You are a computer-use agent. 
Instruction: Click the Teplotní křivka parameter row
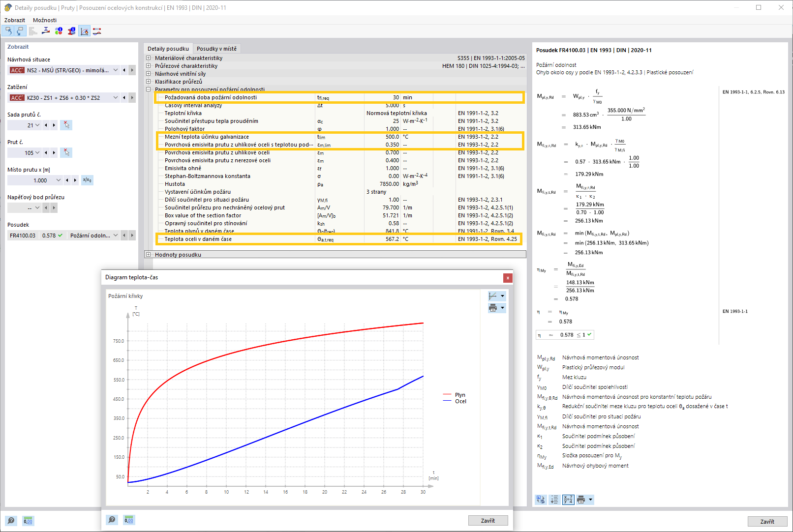pyautogui.click(x=340, y=113)
